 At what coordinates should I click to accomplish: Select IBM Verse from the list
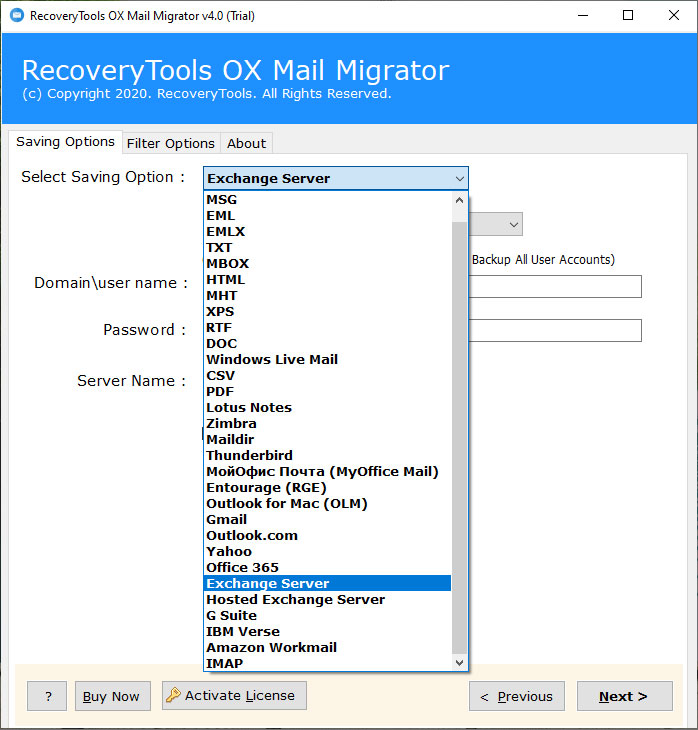328,631
